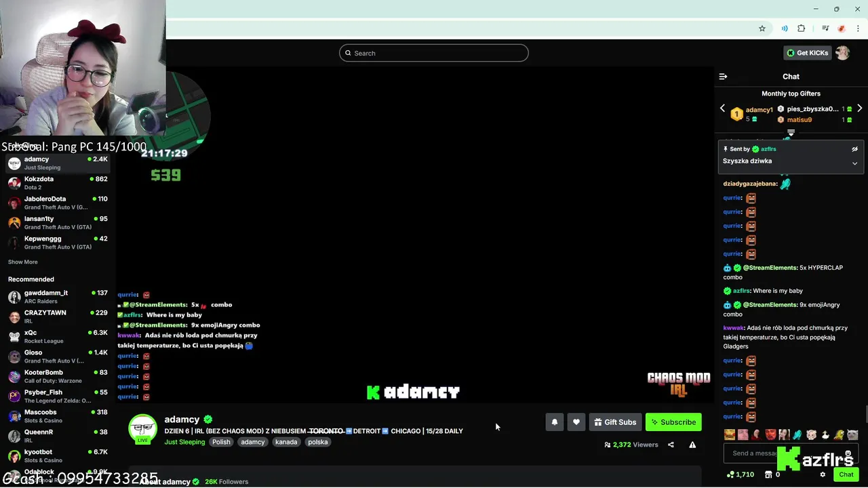Image resolution: width=868 pixels, height=488 pixels.
Task: Hide the pinned message by azflrs
Action: point(854,149)
